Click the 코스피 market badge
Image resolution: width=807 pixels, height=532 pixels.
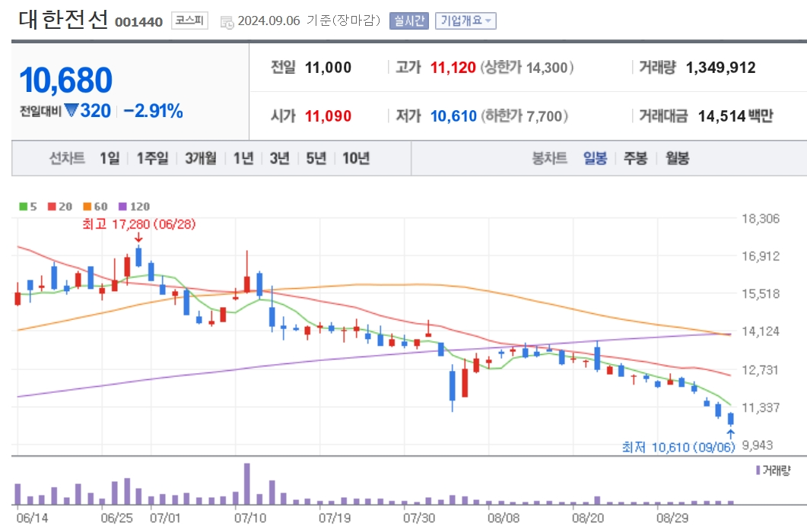click(190, 21)
